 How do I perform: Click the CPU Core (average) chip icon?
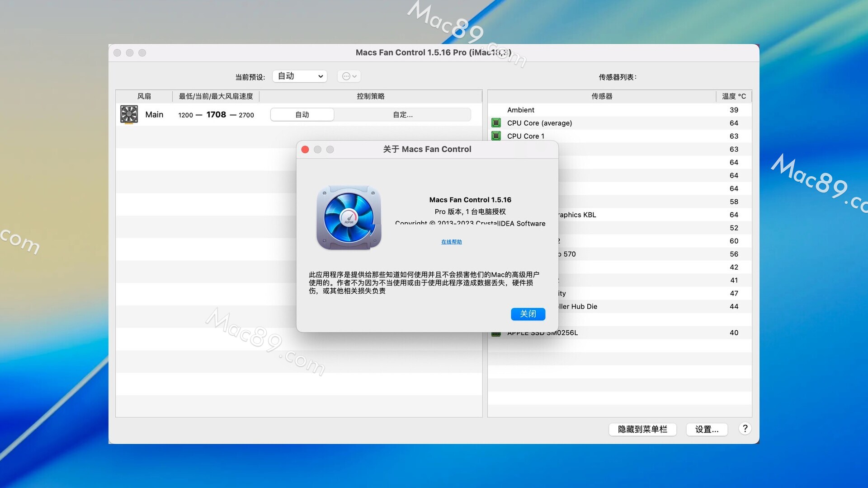[496, 123]
